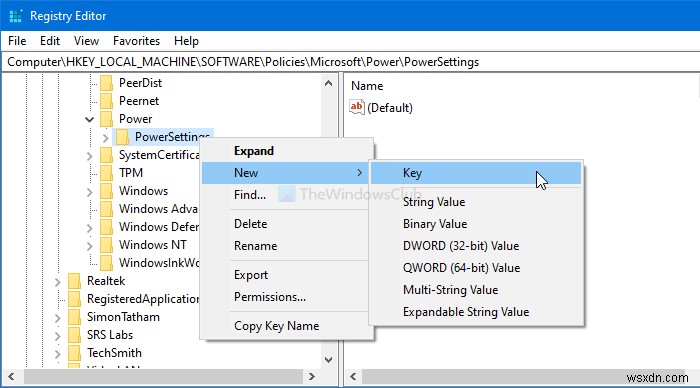This screenshot has height=388, width=700.
Task: Click tree pane scroll up arrow
Action: 329,83
